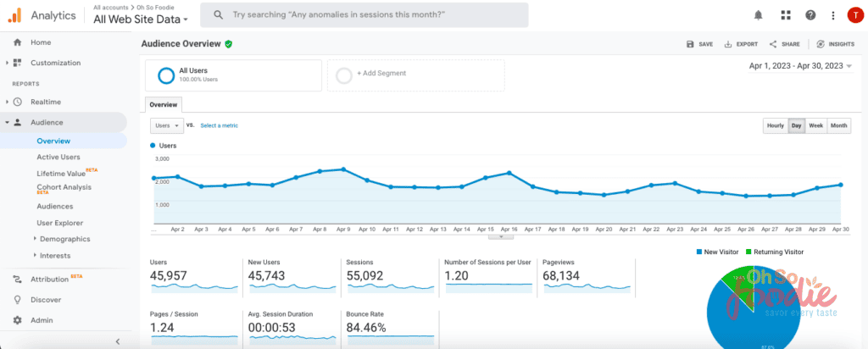Switch chart granularity to Hourly
This screenshot has width=868, height=349.
[775, 125]
